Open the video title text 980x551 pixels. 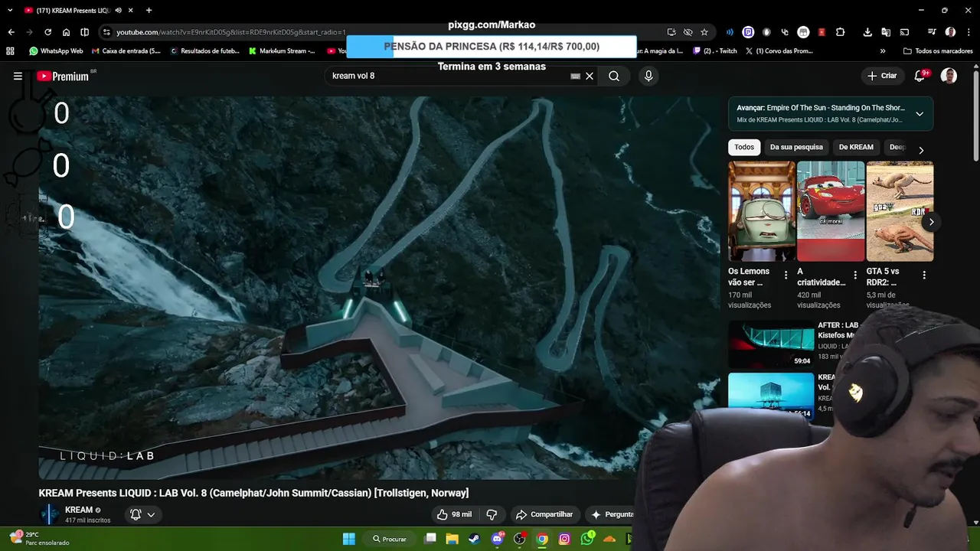coord(253,493)
